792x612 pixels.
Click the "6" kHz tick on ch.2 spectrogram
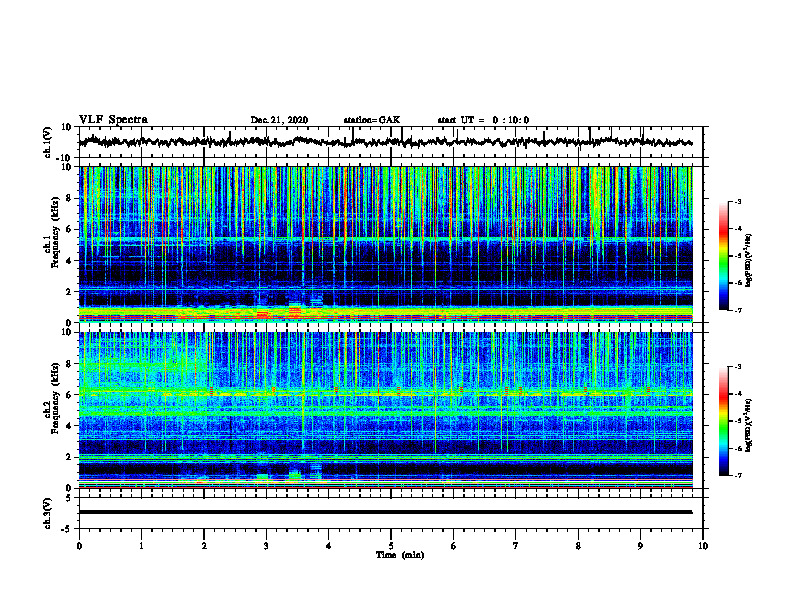[69, 395]
